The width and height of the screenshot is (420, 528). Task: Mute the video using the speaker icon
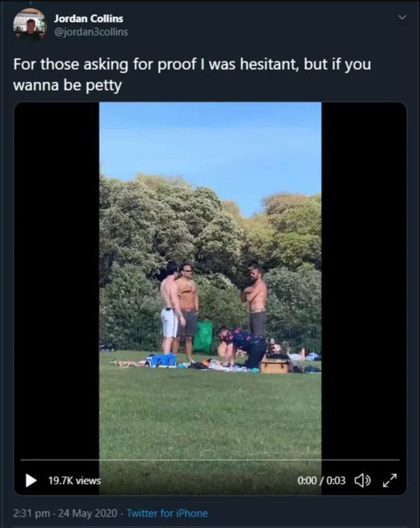pyautogui.click(x=362, y=480)
